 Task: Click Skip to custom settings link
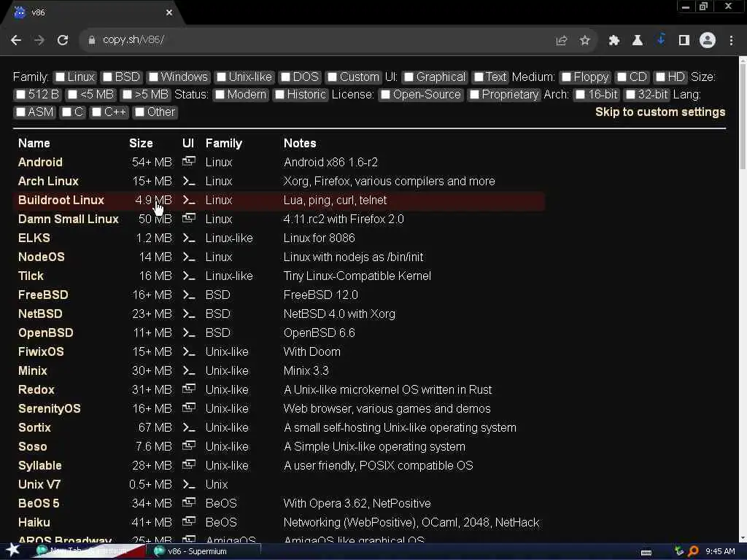click(x=660, y=112)
